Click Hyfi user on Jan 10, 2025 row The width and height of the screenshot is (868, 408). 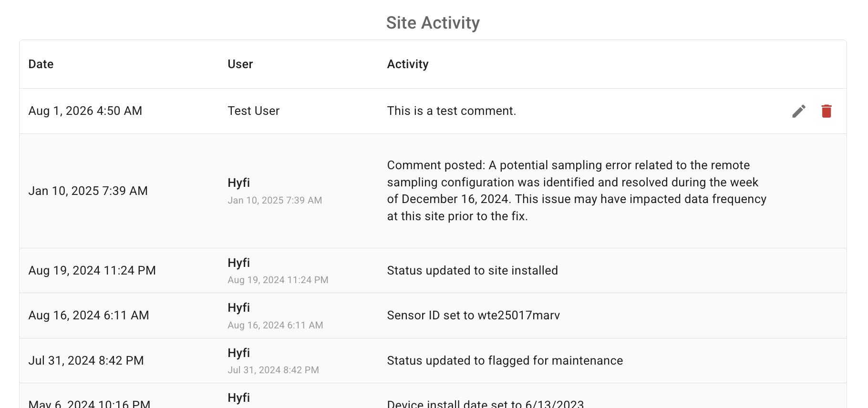[238, 183]
